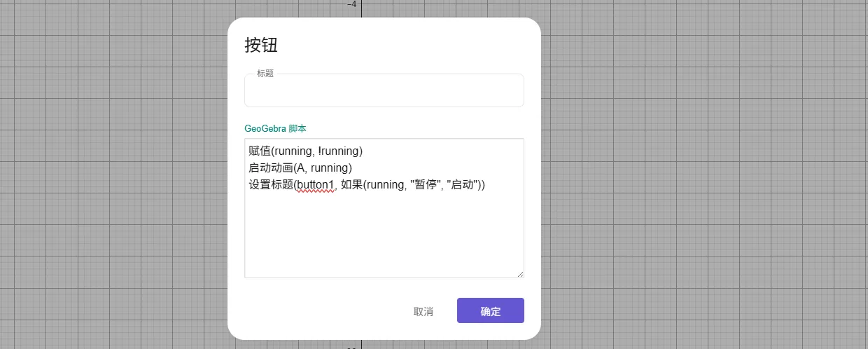Image resolution: width=868 pixels, height=349 pixels.
Task: Click the !running argument in line one
Action: coord(339,151)
